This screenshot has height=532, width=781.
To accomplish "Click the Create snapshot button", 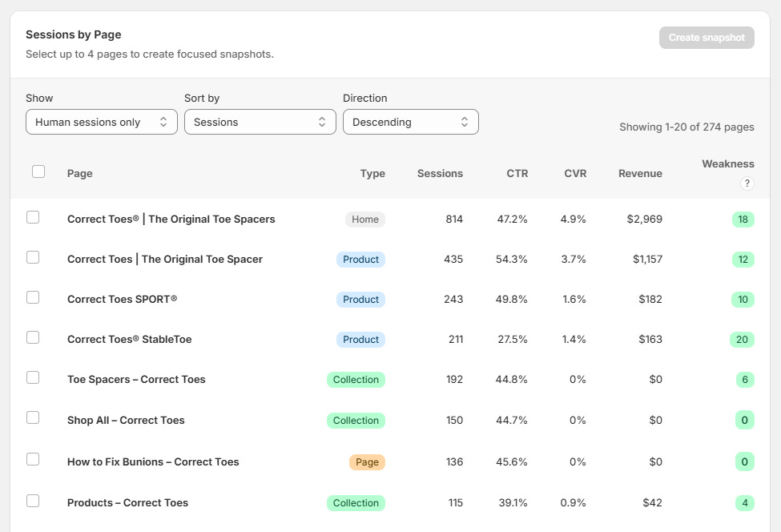I will click(707, 38).
